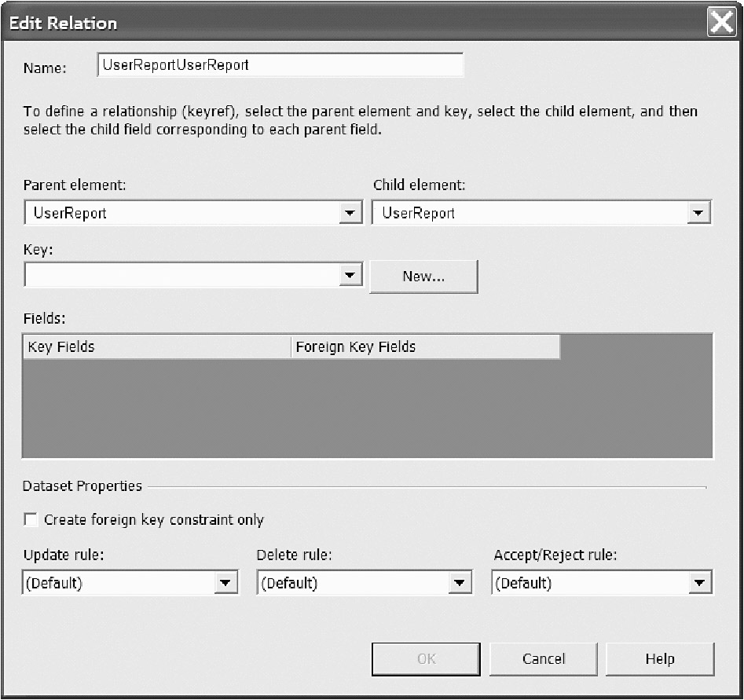Close the Edit Relation dialog
This screenshot has width=744, height=700.
click(x=721, y=23)
